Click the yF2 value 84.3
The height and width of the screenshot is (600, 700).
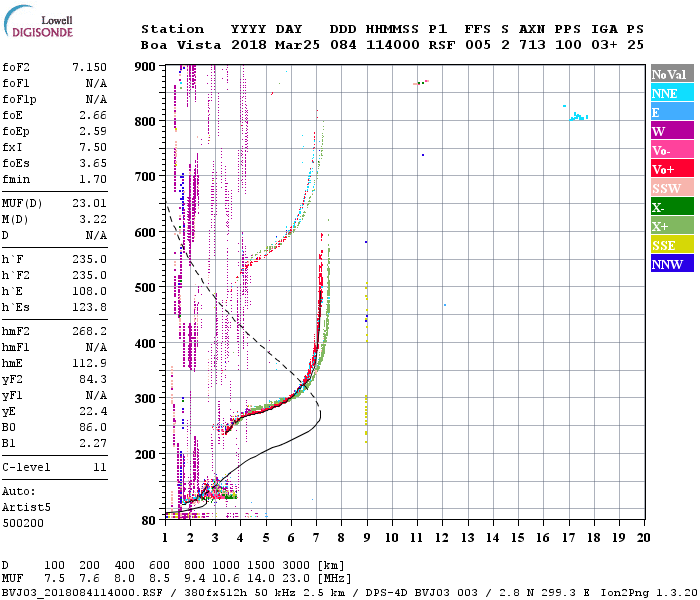coord(93,379)
